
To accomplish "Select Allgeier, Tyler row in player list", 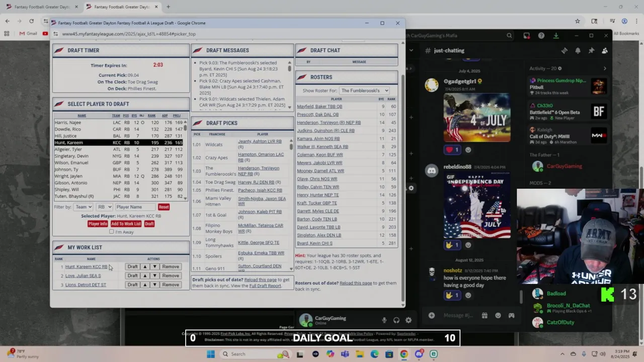I will (x=119, y=149).
